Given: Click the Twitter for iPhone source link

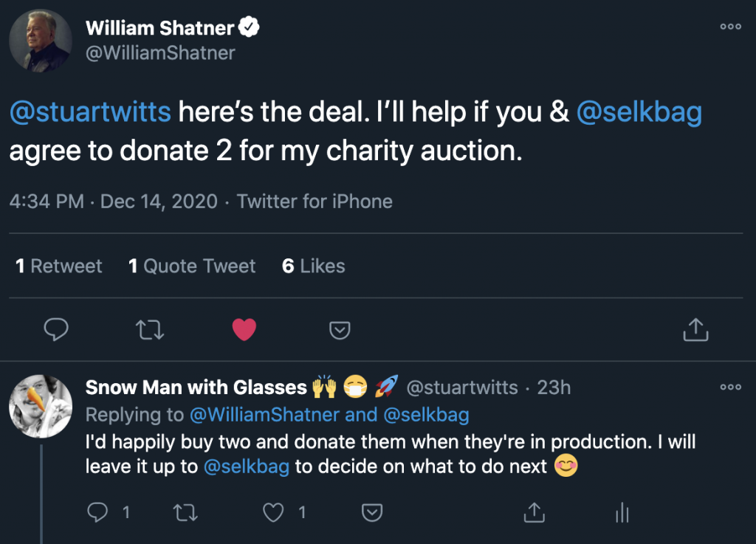Looking at the screenshot, I should (x=315, y=202).
